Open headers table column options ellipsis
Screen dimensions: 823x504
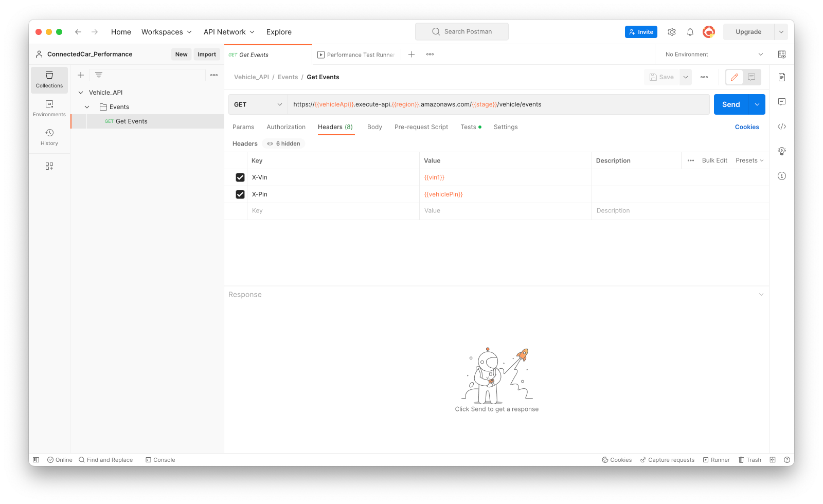pos(691,160)
